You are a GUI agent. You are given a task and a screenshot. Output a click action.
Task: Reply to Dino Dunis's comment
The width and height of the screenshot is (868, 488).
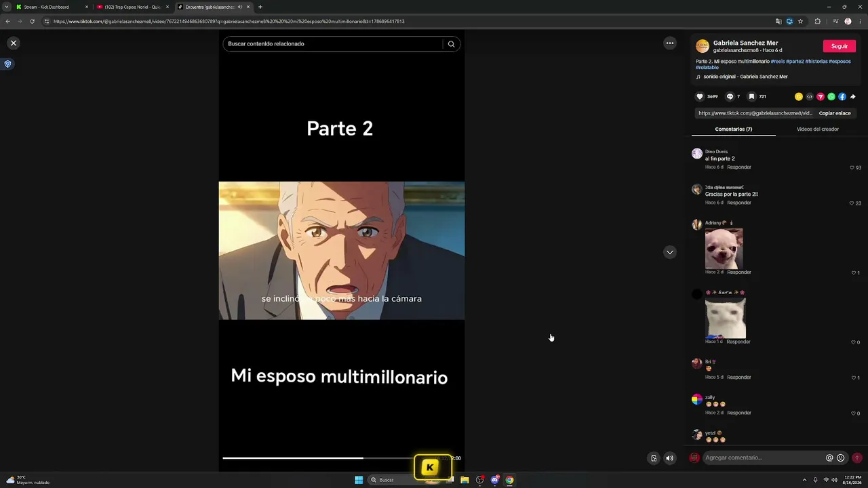739,167
